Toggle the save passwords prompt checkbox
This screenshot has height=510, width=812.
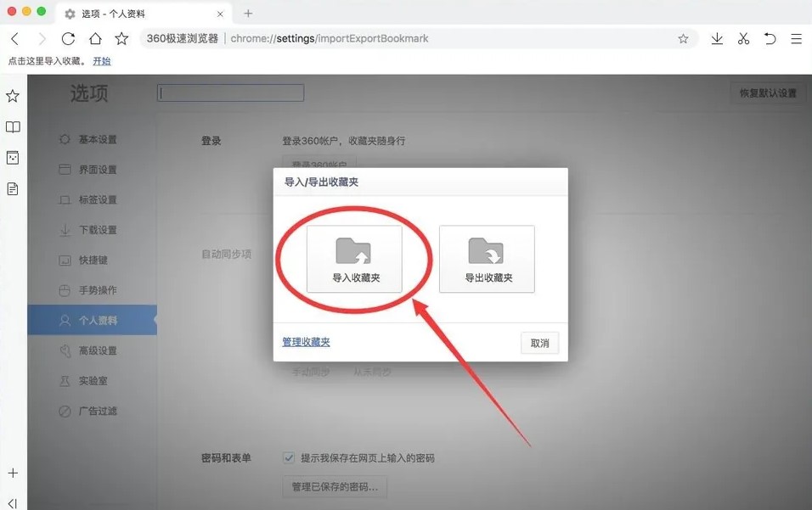coord(289,457)
